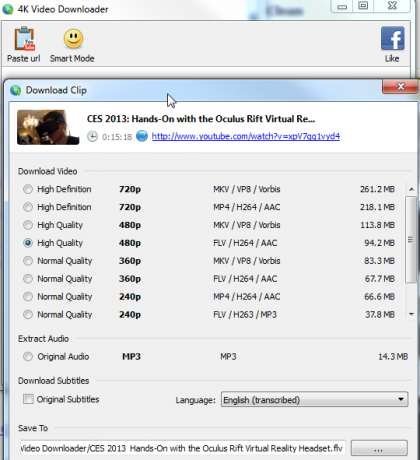Select High Definition 720p MKV option
This screenshot has width=420, height=460.
coord(28,189)
